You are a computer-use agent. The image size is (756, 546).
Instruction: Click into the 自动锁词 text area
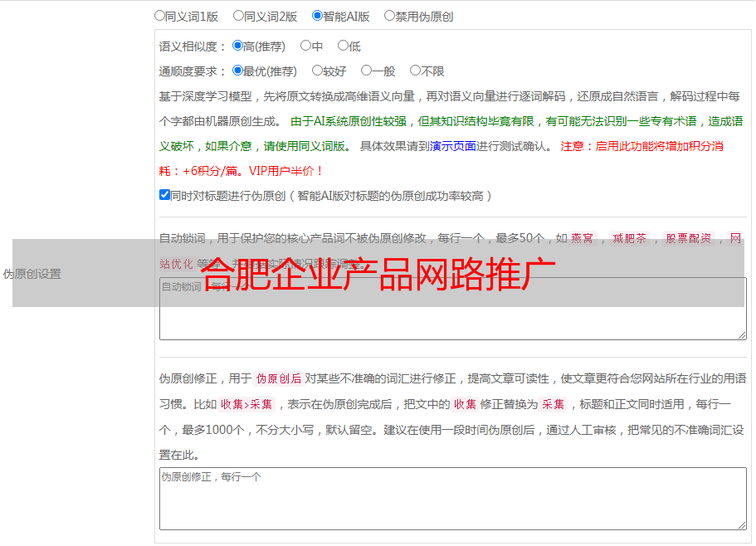453,309
